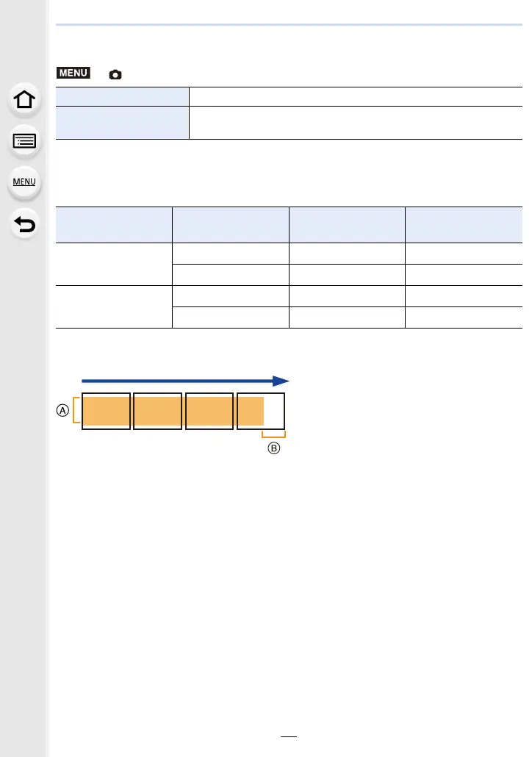
Task: Click the black MENU badge above the tables
Action: click(72, 73)
